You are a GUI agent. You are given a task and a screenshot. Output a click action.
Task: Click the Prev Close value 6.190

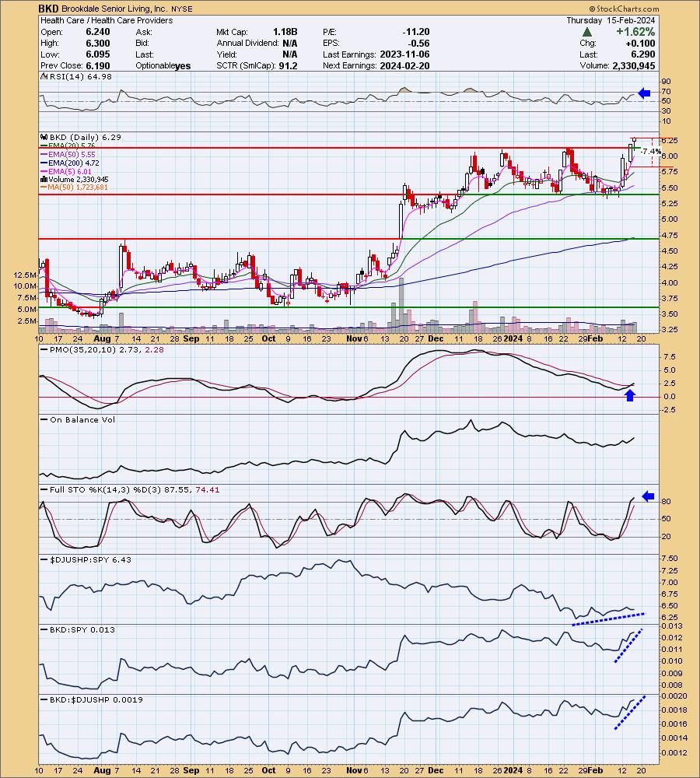[x=98, y=66]
